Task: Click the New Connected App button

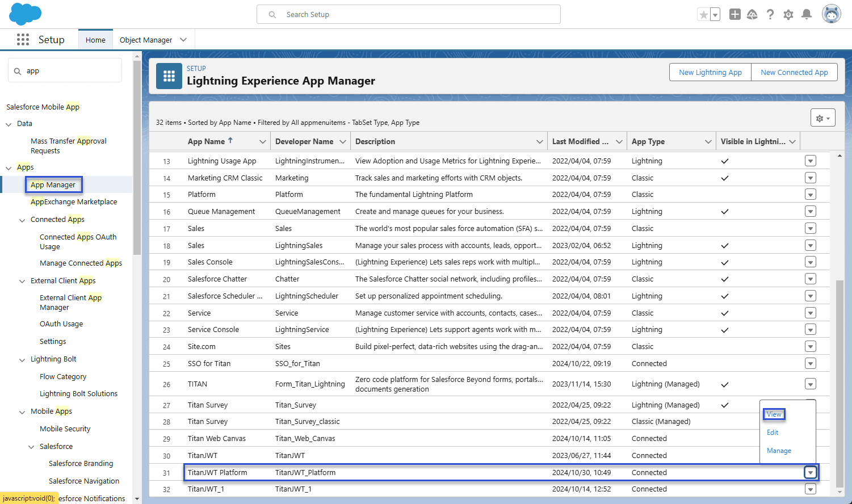Action: click(x=794, y=72)
